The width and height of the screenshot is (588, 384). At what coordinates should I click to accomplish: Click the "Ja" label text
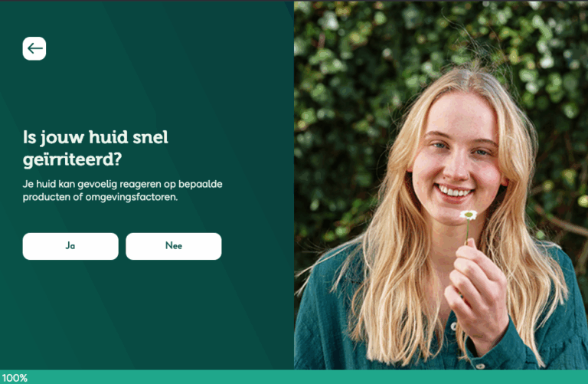coord(70,246)
